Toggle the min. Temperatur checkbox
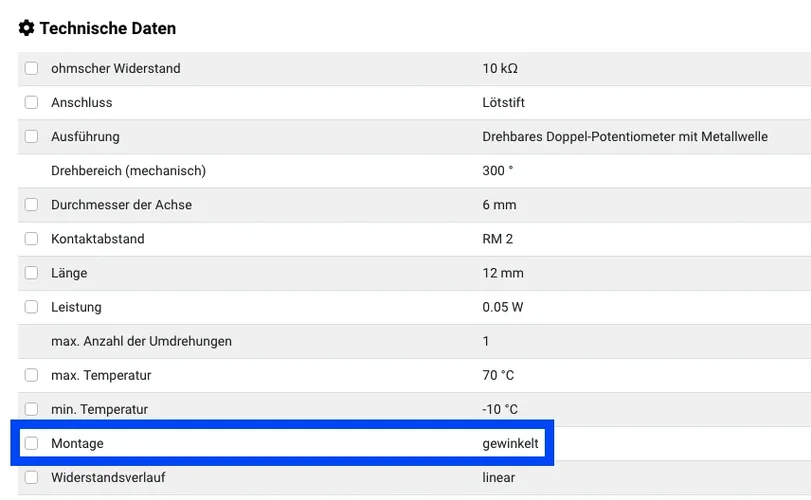This screenshot has height=500, width=811. point(32,409)
